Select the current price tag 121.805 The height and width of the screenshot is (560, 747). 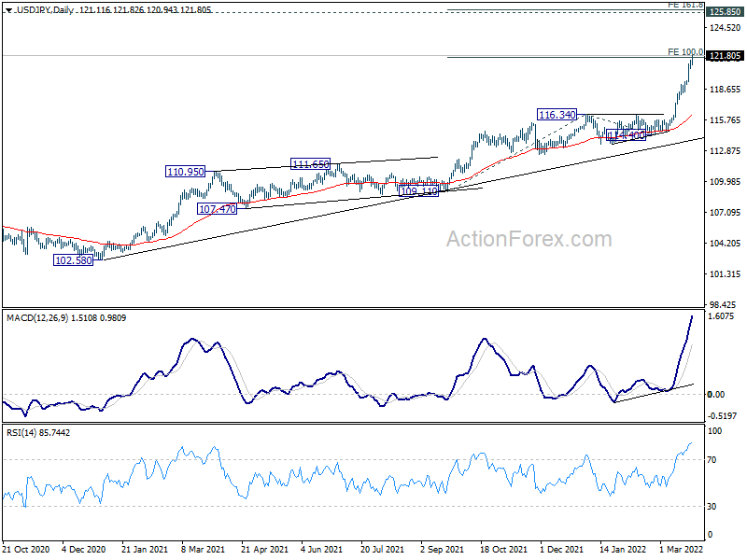tap(726, 56)
